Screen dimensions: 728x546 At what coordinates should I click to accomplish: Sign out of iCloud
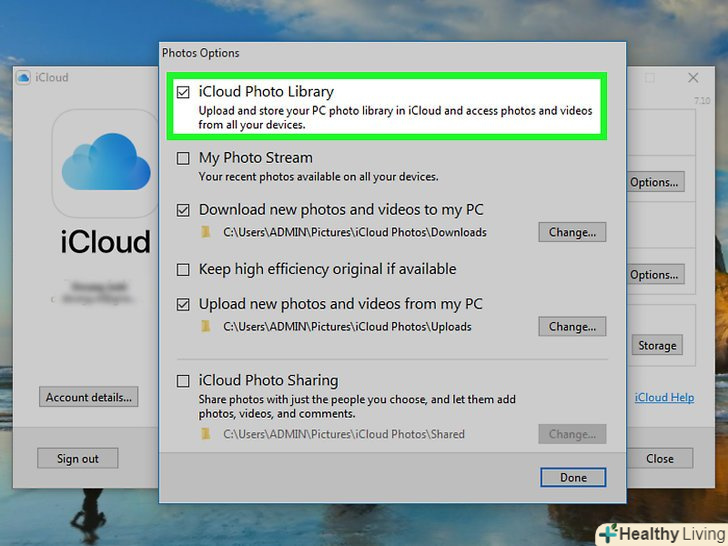78,458
